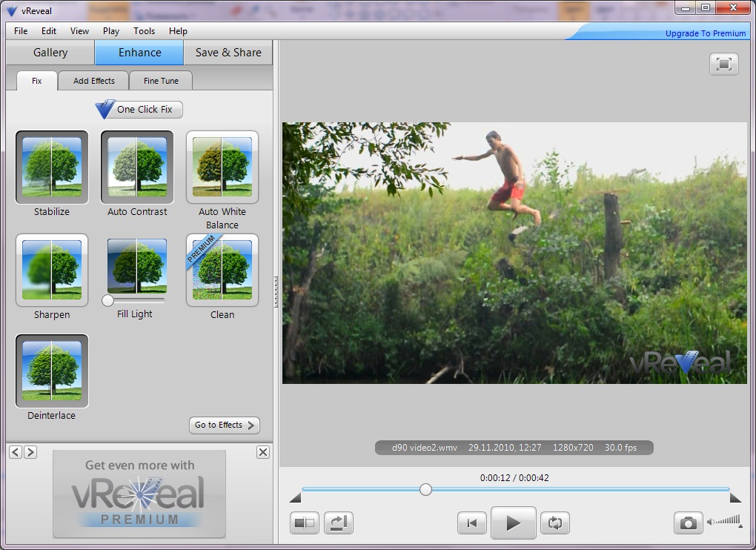Click the One Click Fix button
This screenshot has height=550, width=756.
(x=139, y=110)
